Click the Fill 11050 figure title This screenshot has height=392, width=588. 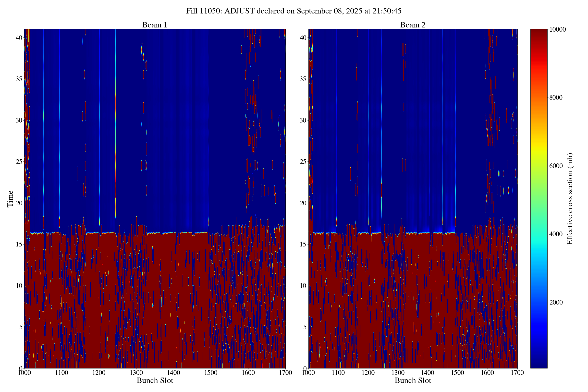294,11
